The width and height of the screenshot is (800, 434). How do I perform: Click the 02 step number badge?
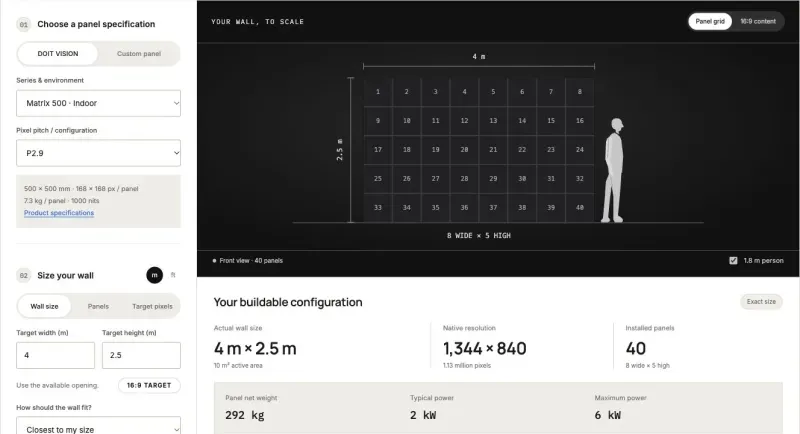click(23, 276)
